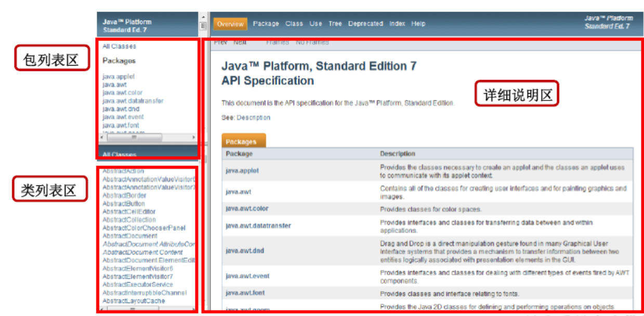Click right arrow of class list scrollbar
Screen dimensions: 644x316
click(x=194, y=309)
